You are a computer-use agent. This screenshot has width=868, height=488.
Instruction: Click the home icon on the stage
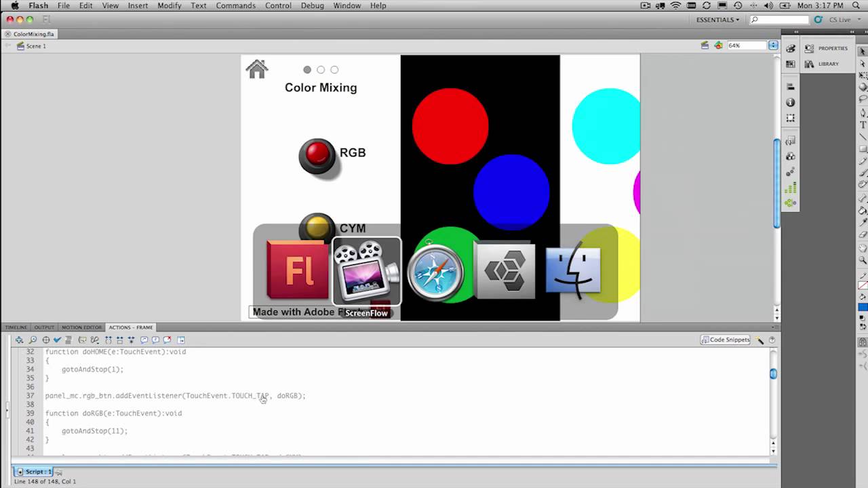point(257,68)
